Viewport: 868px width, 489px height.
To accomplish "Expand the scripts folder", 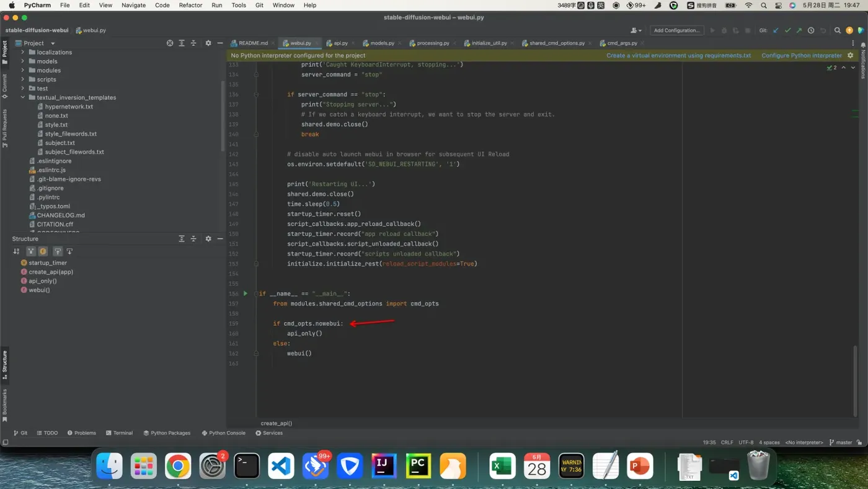I will pos(23,79).
